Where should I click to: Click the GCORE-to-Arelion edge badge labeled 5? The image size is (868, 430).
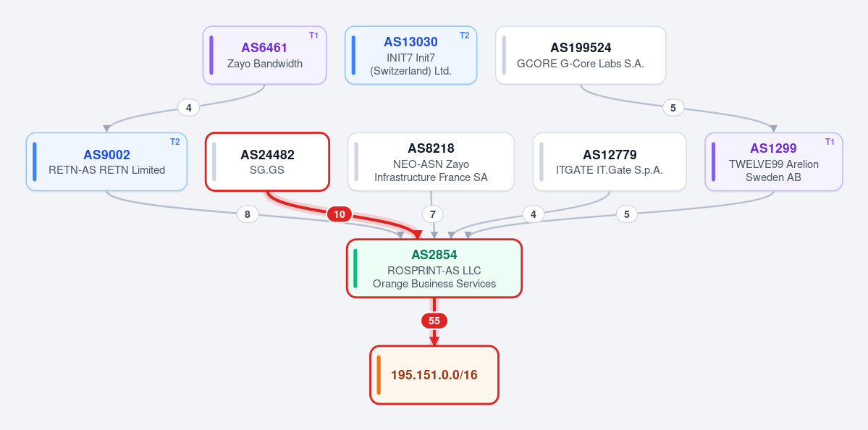(673, 108)
